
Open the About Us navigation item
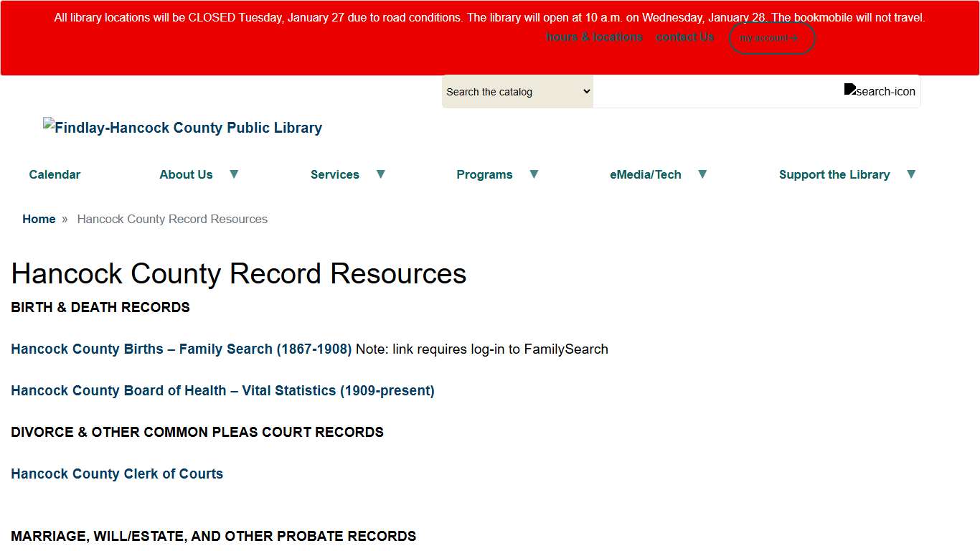(186, 174)
